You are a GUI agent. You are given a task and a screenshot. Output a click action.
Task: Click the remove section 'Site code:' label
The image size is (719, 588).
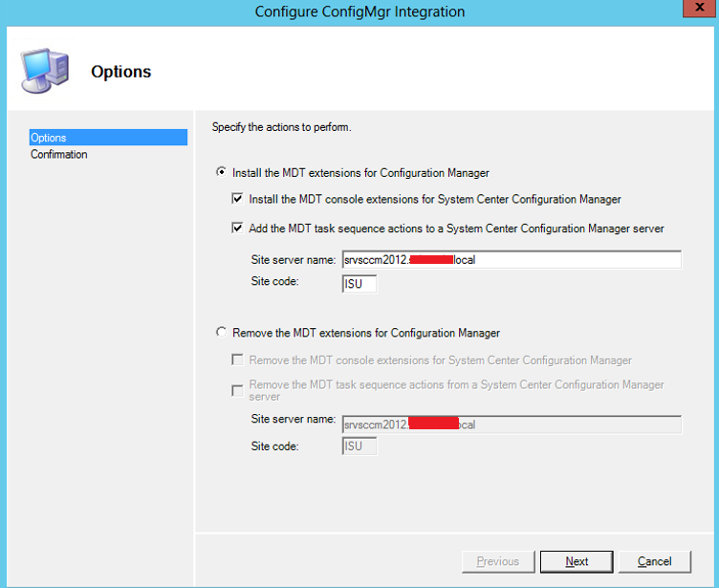[x=274, y=446]
